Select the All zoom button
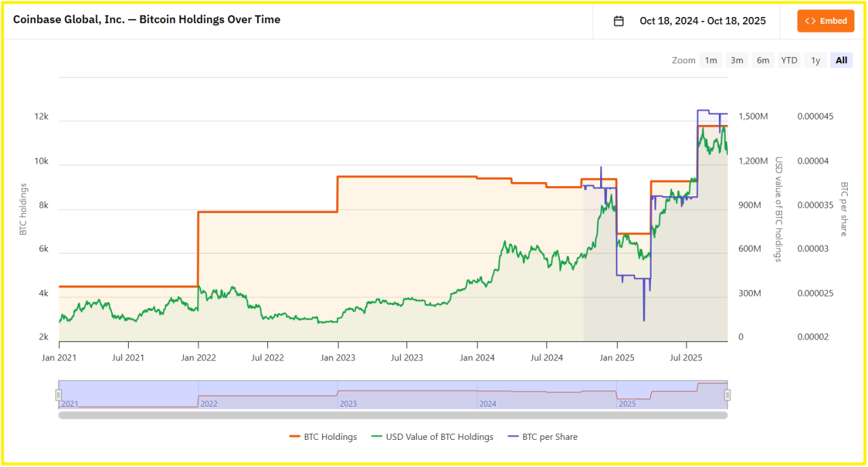The image size is (868, 467). click(x=841, y=60)
